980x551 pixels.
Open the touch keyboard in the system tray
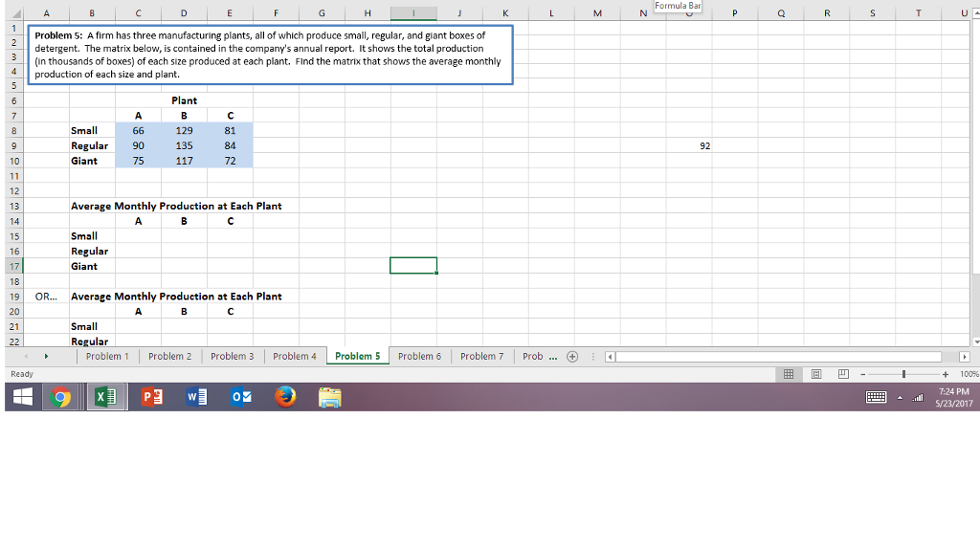(876, 395)
